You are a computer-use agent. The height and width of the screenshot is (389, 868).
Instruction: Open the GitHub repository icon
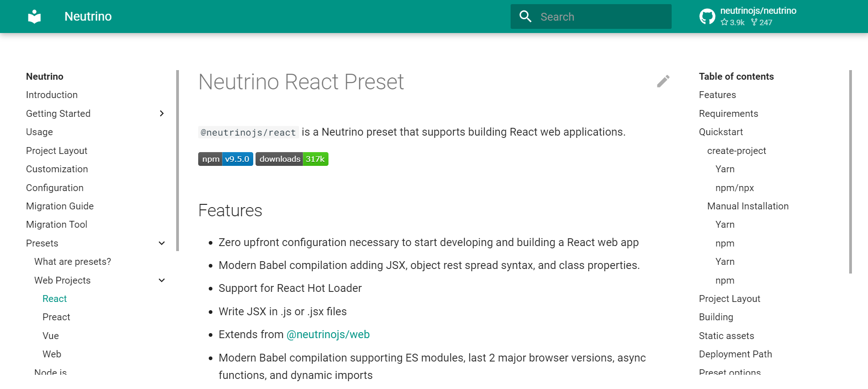pos(707,16)
